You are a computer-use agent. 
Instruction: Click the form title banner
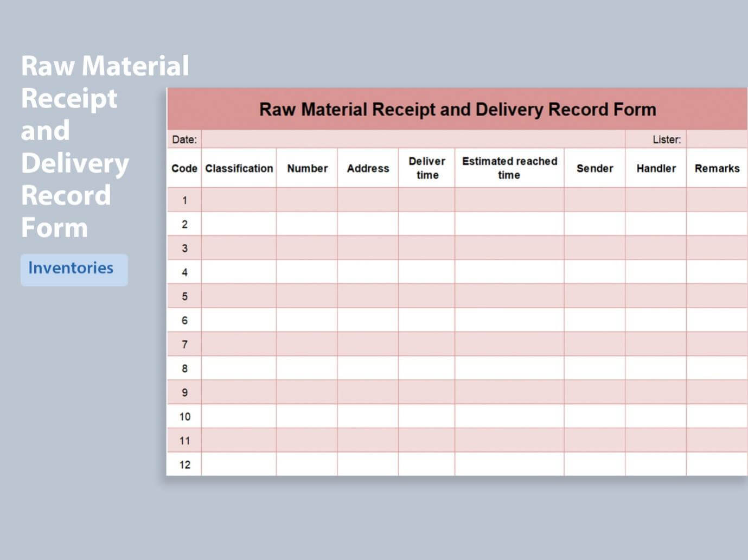tap(458, 109)
